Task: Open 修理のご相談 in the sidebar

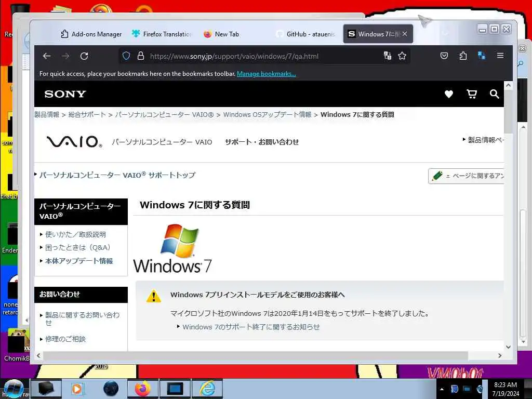Action: coord(65,339)
